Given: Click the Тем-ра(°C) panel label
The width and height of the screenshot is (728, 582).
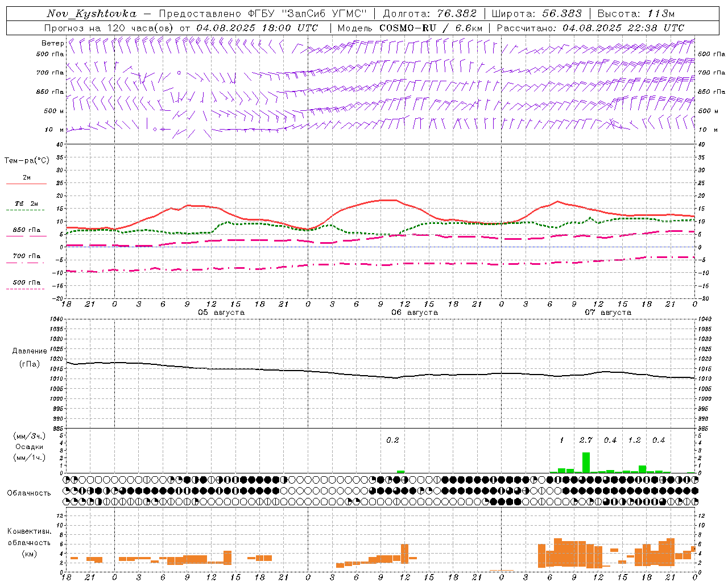Looking at the screenshot, I should (x=27, y=160).
